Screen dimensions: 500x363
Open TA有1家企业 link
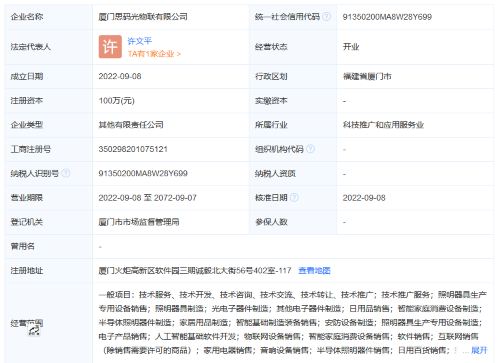tap(154, 54)
